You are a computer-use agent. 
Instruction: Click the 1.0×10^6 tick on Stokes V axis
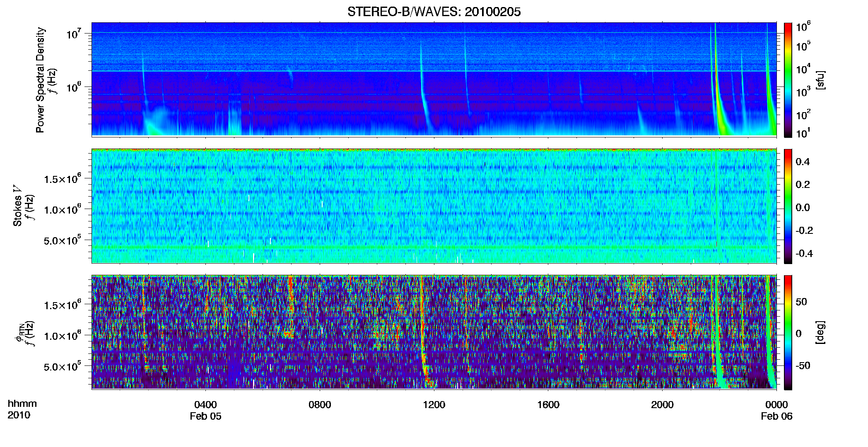(x=62, y=209)
